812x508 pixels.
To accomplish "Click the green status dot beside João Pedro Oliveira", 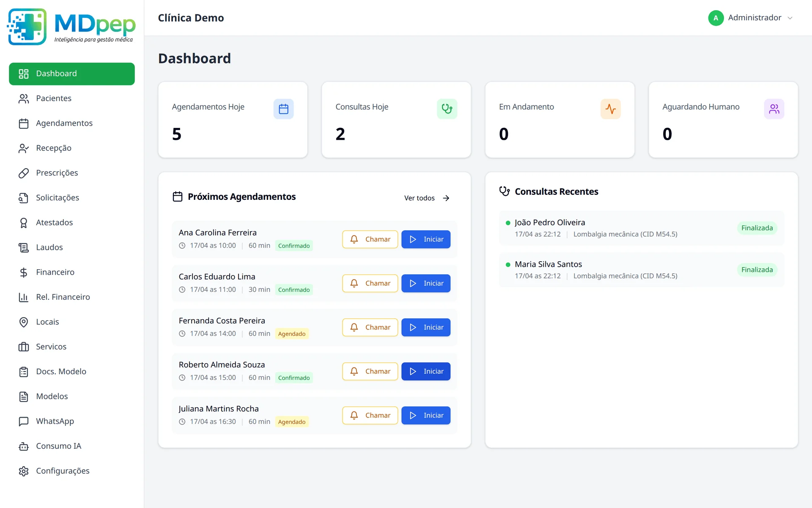I will point(508,223).
